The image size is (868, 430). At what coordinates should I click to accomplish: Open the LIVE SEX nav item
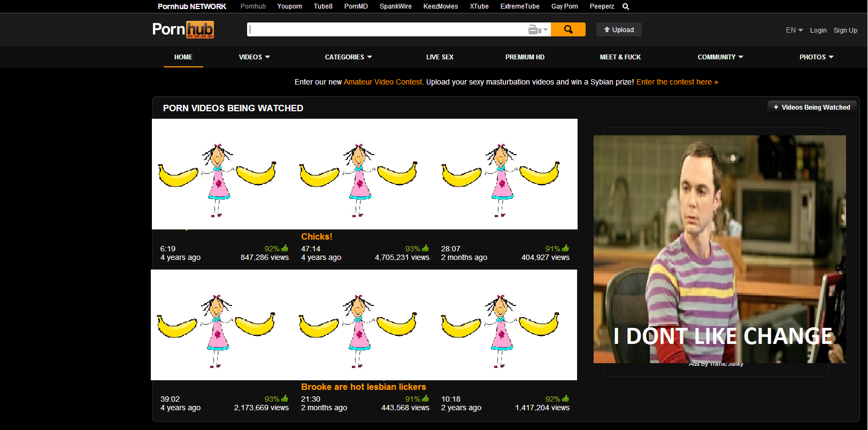[x=440, y=57]
